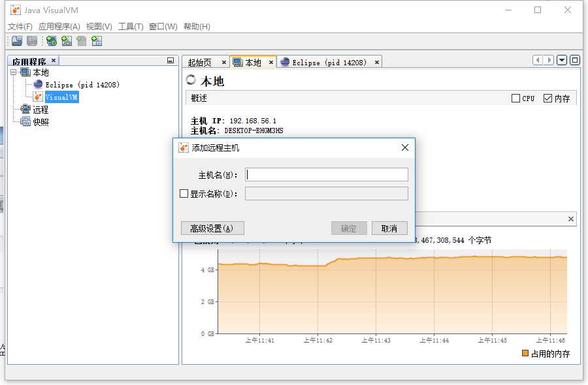Image resolution: width=588 pixels, height=385 pixels.
Task: Select the 远程 tree node
Action: 41,110
